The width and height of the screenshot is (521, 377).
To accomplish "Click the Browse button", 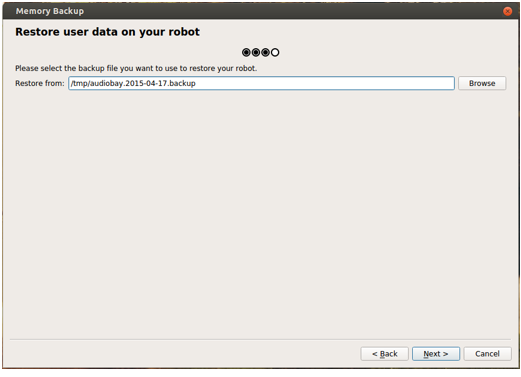I will click(x=482, y=83).
